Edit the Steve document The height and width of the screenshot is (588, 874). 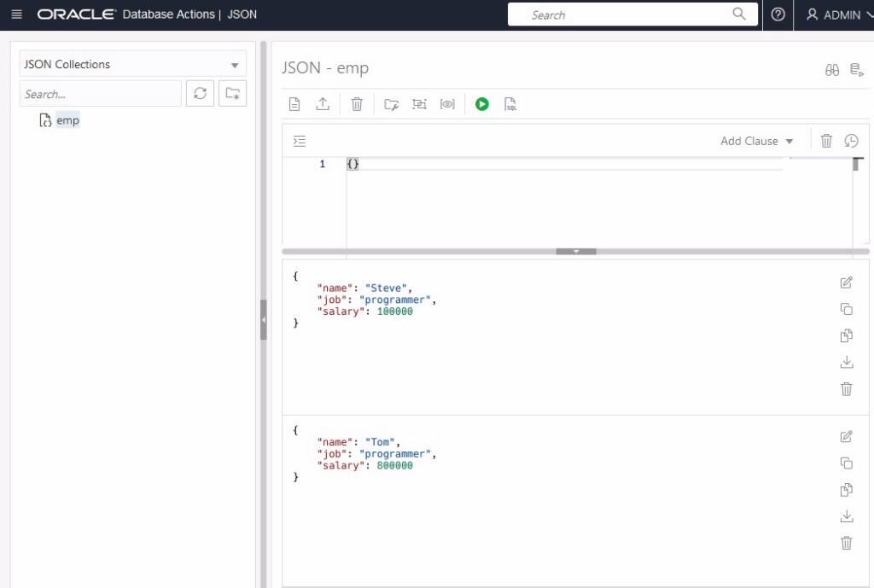click(x=846, y=282)
